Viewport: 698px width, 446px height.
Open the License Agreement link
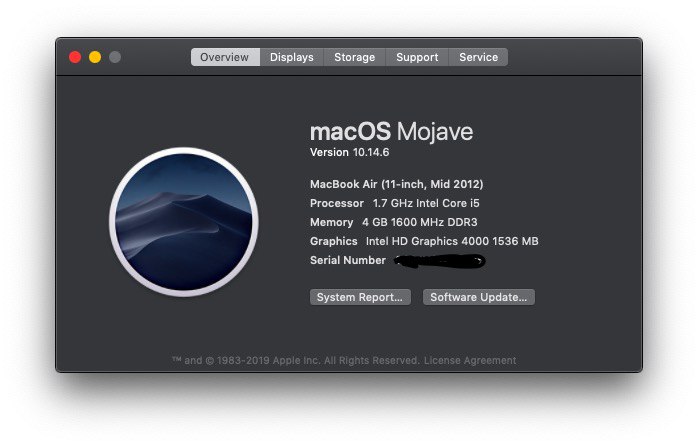470,360
